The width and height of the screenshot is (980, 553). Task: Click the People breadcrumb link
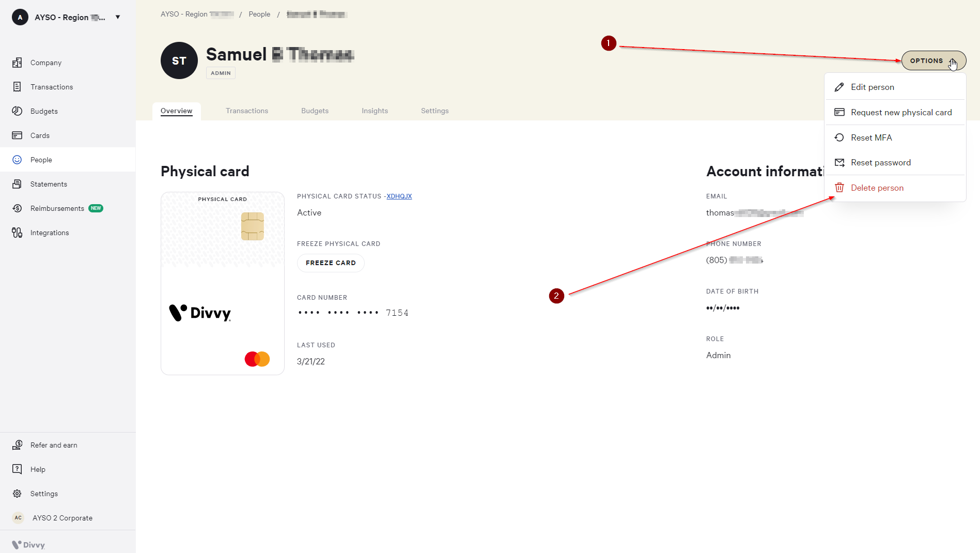coord(259,14)
